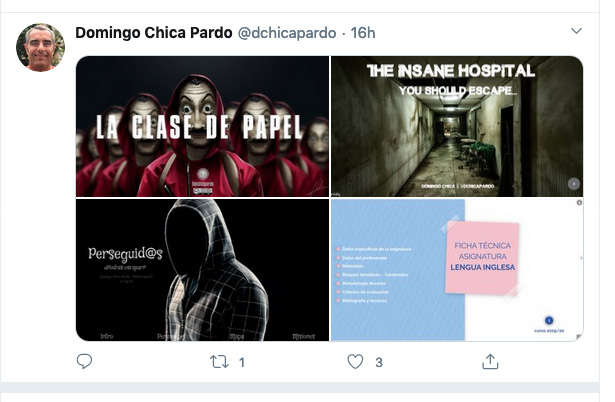Open the 16h tweet timestamp
This screenshot has width=615, height=402.
(x=363, y=33)
